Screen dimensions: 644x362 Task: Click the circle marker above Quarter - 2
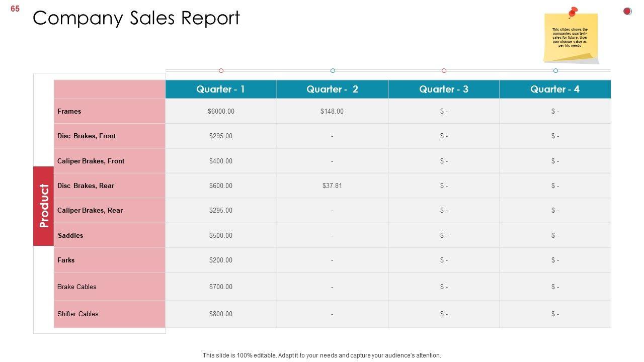pos(333,71)
